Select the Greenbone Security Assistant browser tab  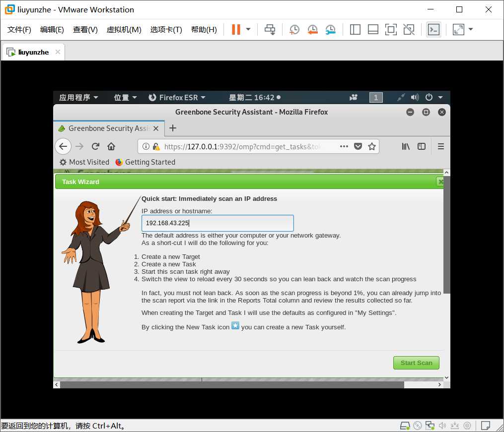pyautogui.click(x=109, y=128)
